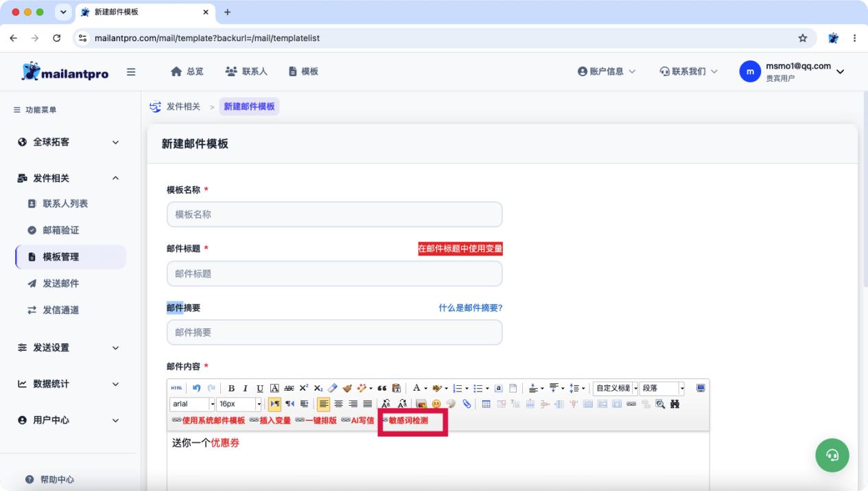Open 联系人列表 in sidebar
The height and width of the screenshot is (491, 868).
click(x=65, y=204)
